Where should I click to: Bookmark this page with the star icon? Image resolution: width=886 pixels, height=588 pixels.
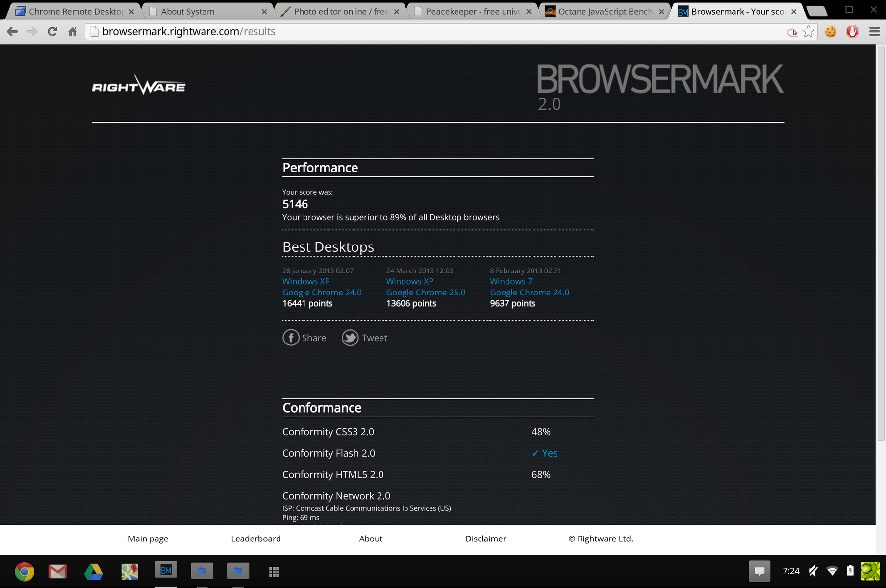pyautogui.click(x=809, y=32)
